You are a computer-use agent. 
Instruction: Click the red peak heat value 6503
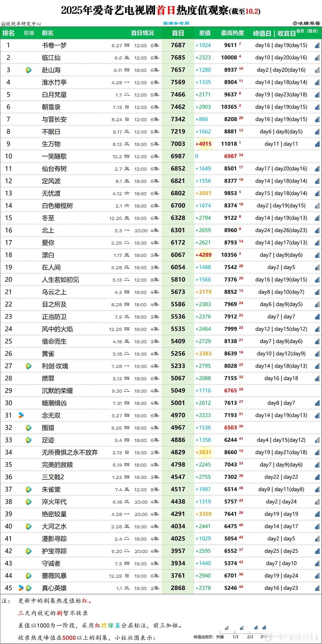[230, 428]
